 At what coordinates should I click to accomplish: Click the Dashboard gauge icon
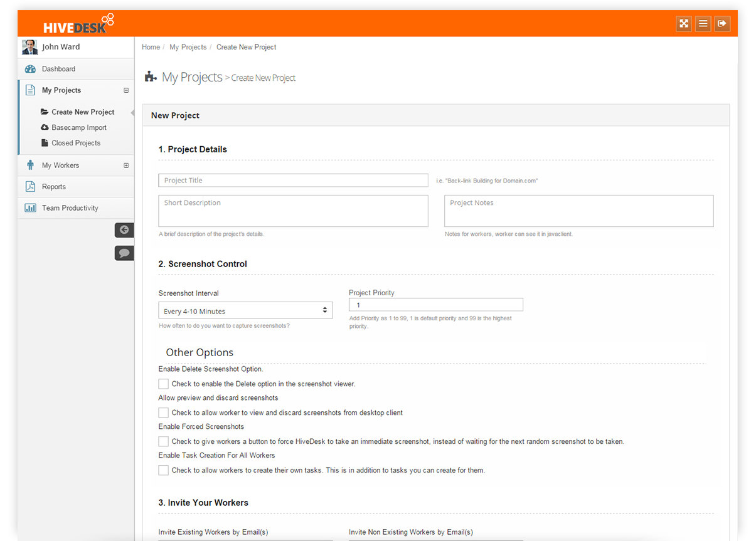(30, 69)
